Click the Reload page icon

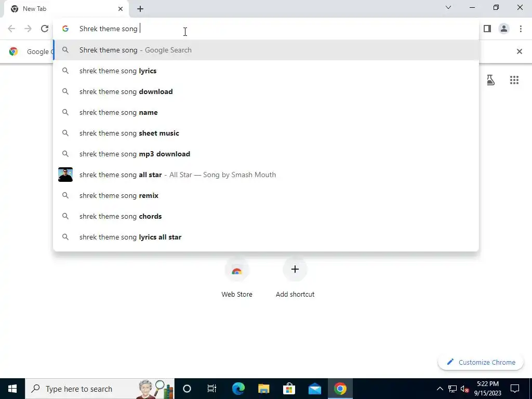point(45,29)
